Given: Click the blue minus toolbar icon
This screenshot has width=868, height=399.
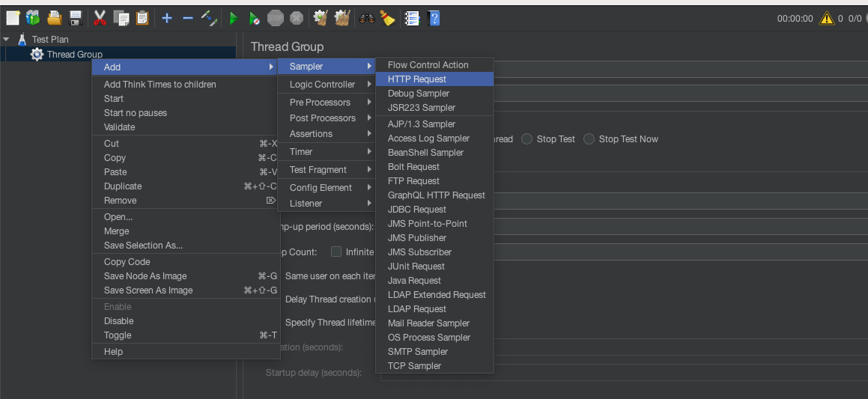Looking at the screenshot, I should tap(188, 18).
